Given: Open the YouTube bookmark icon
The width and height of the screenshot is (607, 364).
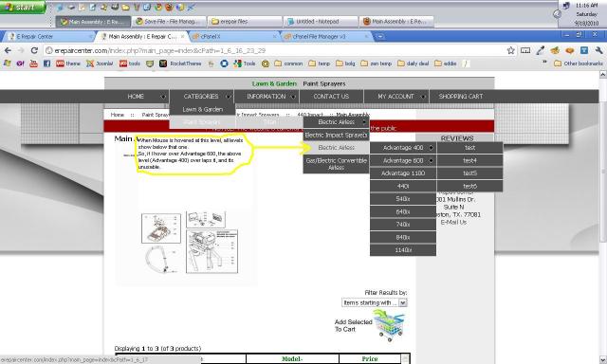Looking at the screenshot, I should [x=34, y=64].
